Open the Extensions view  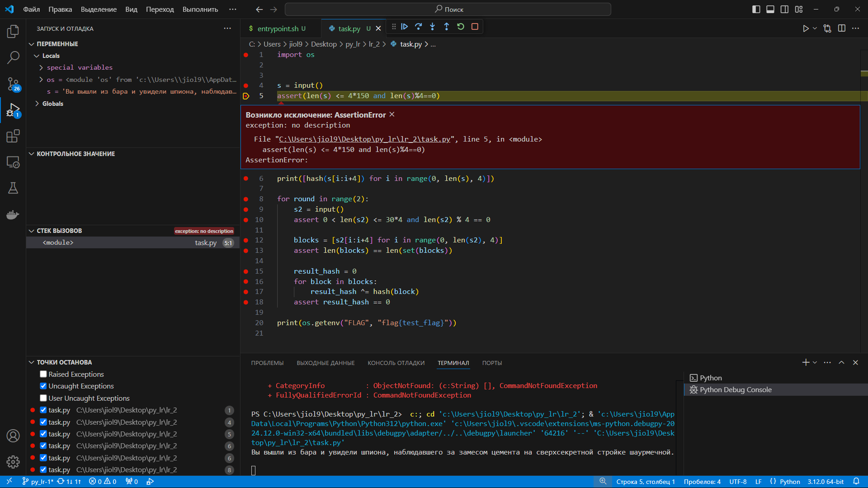(13, 136)
